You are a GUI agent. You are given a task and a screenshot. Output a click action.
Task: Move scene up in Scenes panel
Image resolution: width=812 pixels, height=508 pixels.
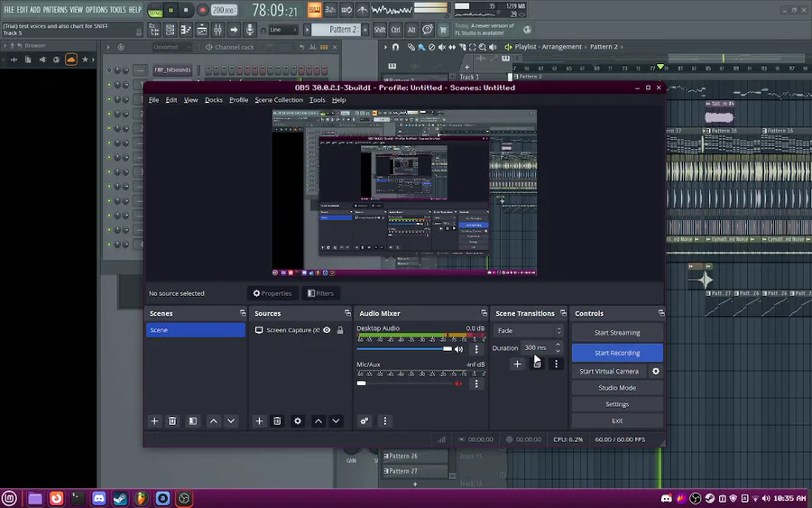(213, 421)
